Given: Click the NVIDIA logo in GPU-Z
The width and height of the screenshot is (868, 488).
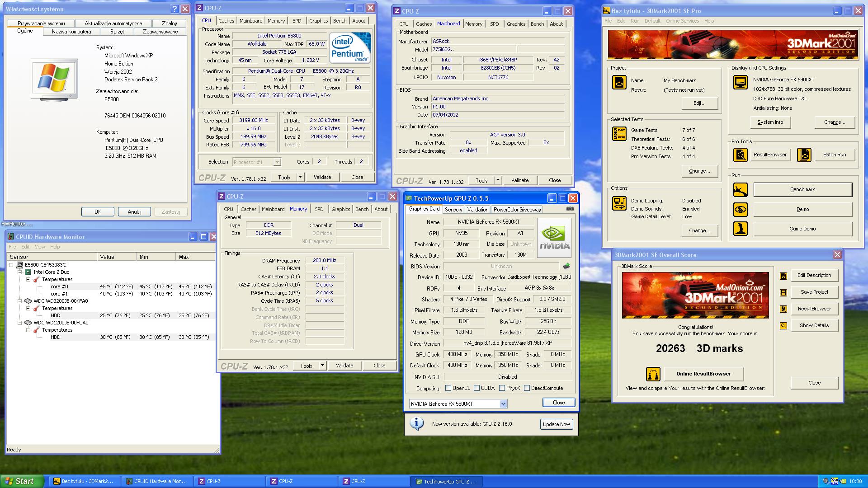Looking at the screenshot, I should coord(554,238).
